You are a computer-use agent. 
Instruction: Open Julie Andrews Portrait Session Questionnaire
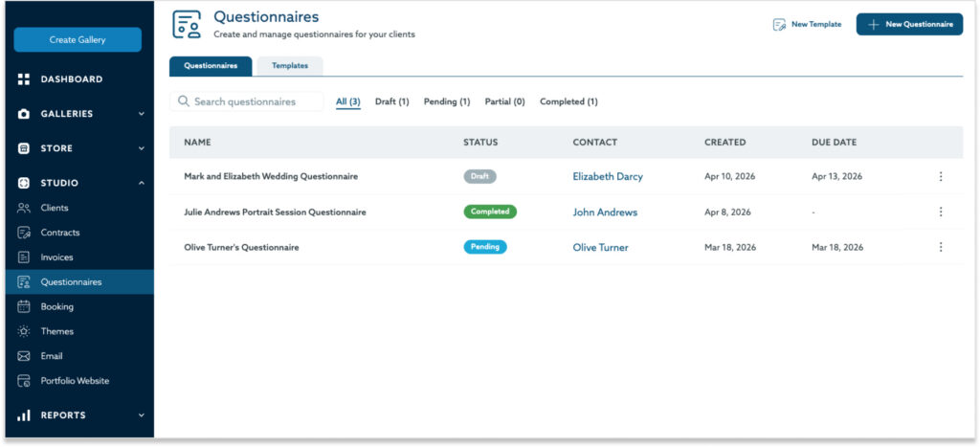pos(275,212)
